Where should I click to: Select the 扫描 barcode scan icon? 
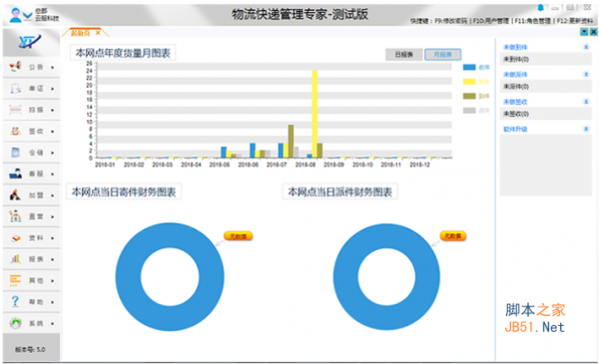pyautogui.click(x=15, y=110)
